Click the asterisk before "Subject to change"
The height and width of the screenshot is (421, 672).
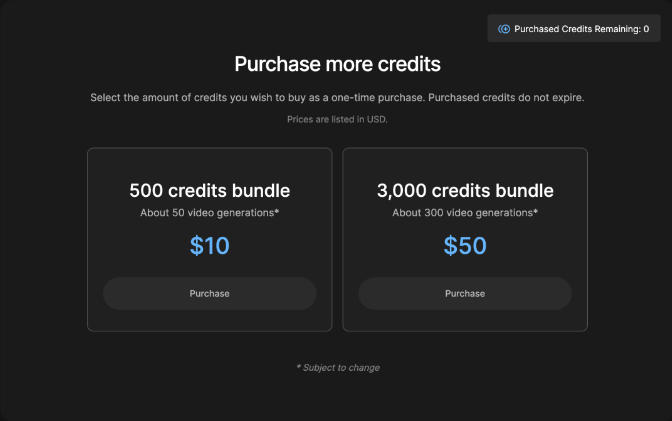pos(298,367)
